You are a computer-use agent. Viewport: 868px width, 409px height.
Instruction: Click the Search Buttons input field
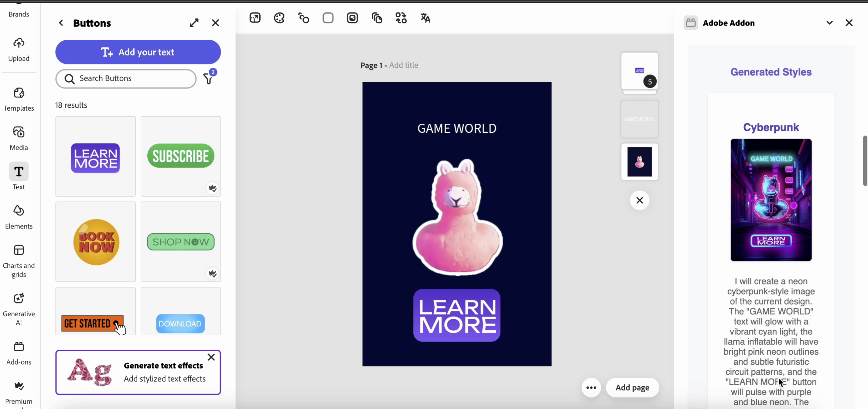[x=126, y=79]
